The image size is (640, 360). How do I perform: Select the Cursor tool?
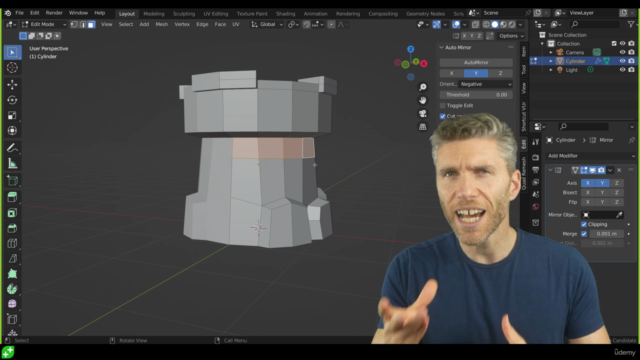coord(12,68)
